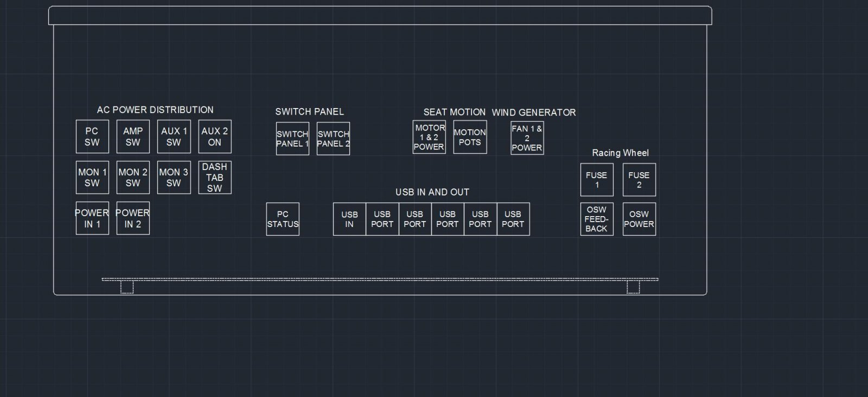The image size is (868, 397).
Task: Click the OSW FEED-BACK box
Action: coord(597,219)
